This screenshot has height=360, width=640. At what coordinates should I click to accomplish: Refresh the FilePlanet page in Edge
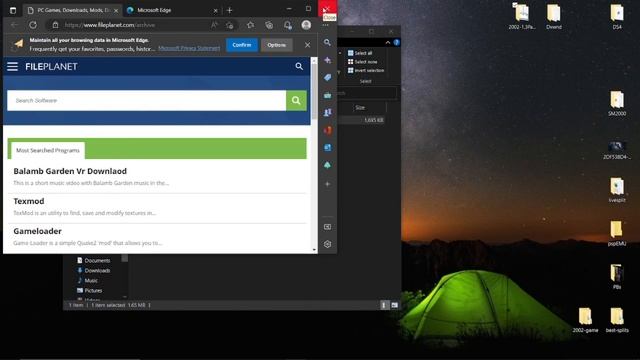(33, 25)
